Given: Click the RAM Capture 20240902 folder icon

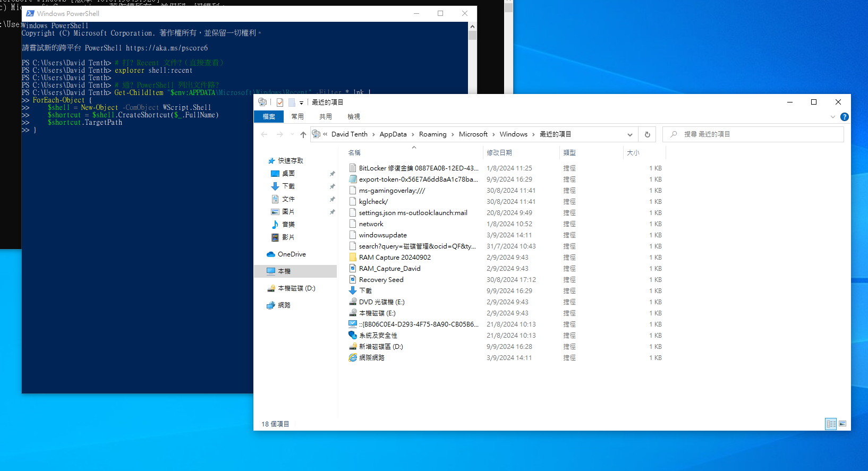Looking at the screenshot, I should click(353, 258).
